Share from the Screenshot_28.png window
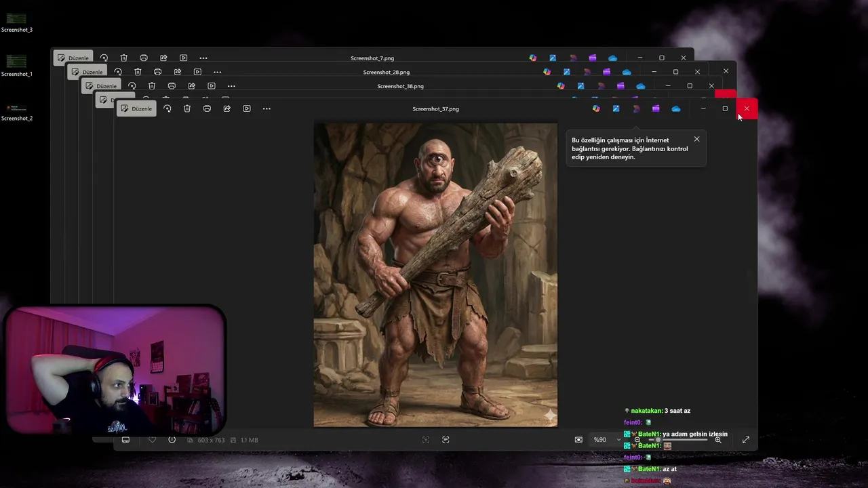This screenshot has width=868, height=488. pos(178,72)
